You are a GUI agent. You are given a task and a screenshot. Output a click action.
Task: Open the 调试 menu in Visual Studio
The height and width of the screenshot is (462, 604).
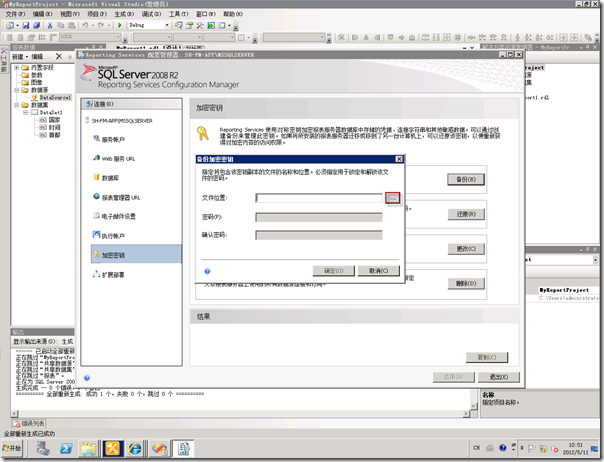tap(151, 14)
